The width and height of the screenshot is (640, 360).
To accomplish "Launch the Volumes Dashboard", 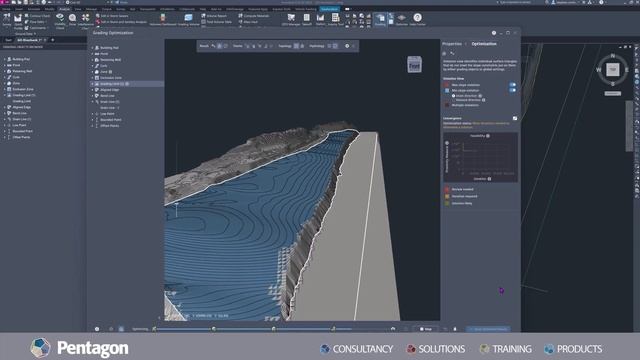I will [x=163, y=19].
